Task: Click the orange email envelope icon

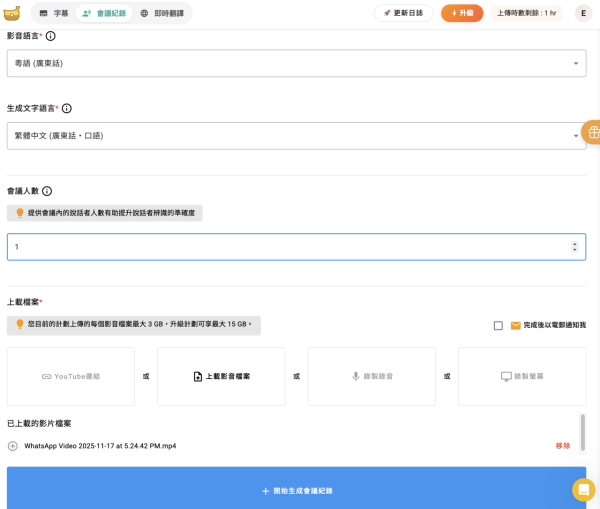Action: pyautogui.click(x=515, y=326)
